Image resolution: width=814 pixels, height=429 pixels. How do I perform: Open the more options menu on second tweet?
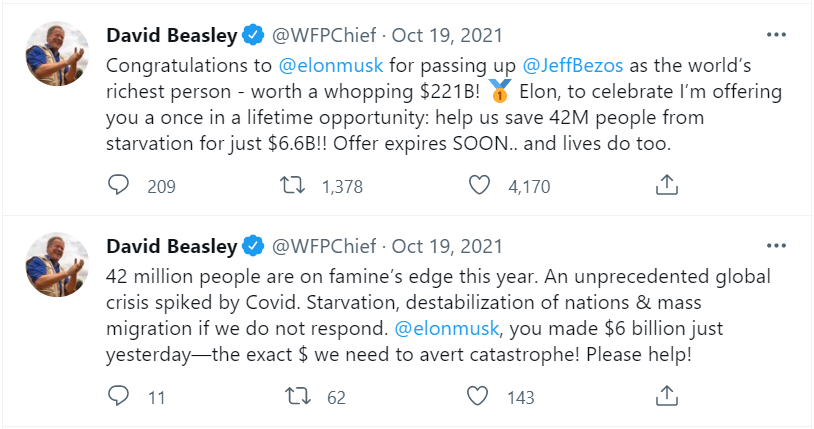tap(776, 245)
